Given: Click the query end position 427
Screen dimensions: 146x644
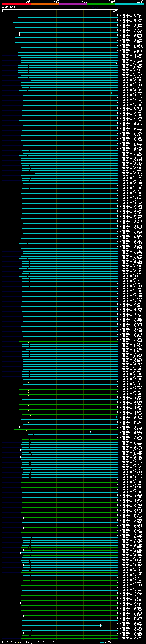Looking at the screenshot, I should click(115, 11).
